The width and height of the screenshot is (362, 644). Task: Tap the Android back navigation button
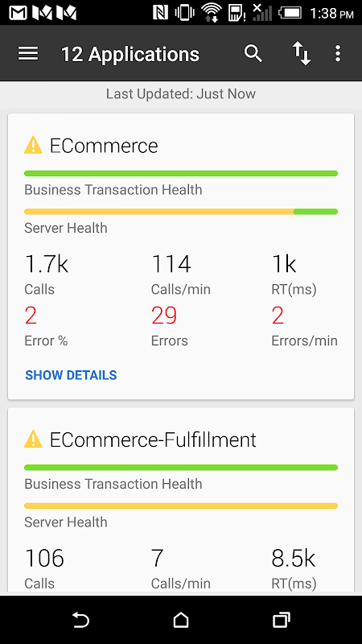pyautogui.click(x=80, y=620)
